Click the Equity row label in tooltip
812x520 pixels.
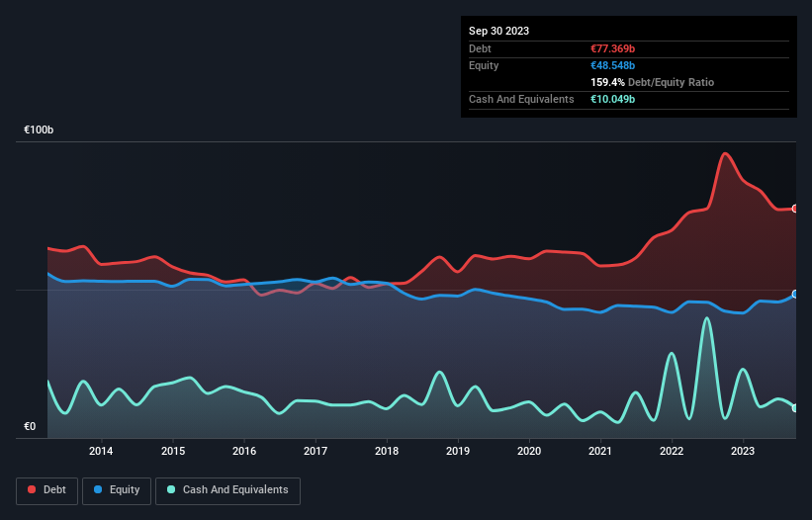484,65
